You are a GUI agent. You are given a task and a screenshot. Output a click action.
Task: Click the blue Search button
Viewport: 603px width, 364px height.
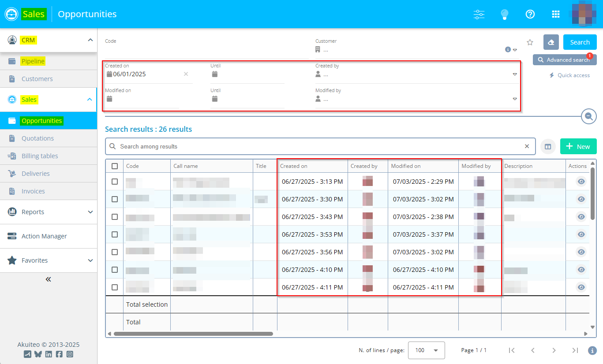point(580,42)
